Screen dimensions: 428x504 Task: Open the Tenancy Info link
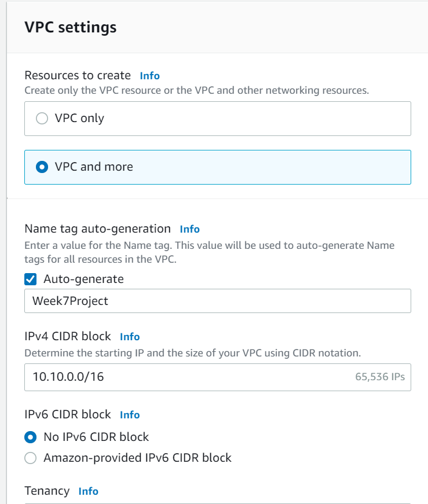[88, 491]
